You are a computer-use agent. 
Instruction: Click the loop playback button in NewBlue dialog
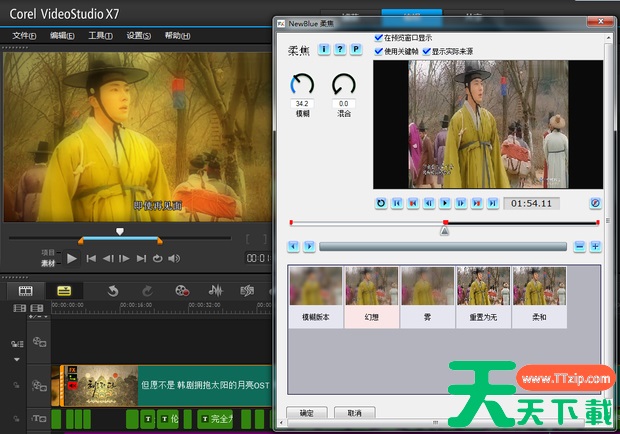pyautogui.click(x=381, y=203)
